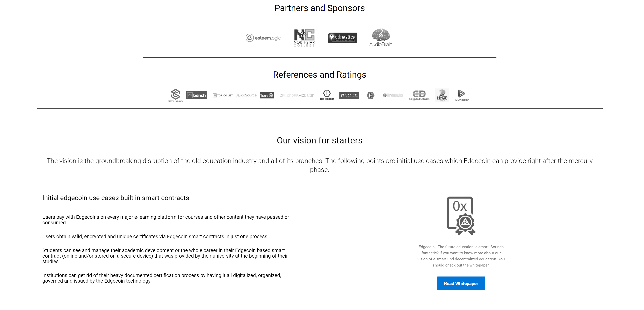Open the Crypto Details logo

point(419,95)
